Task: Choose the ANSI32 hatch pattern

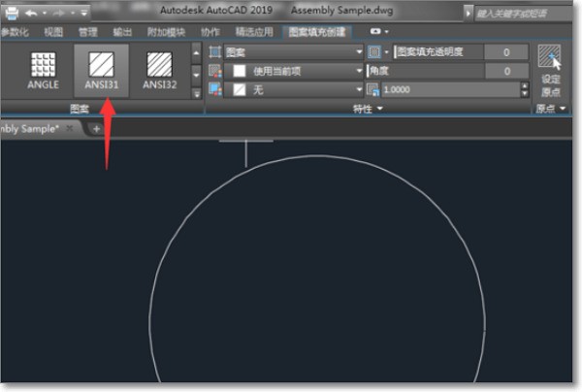Action: pos(159,70)
